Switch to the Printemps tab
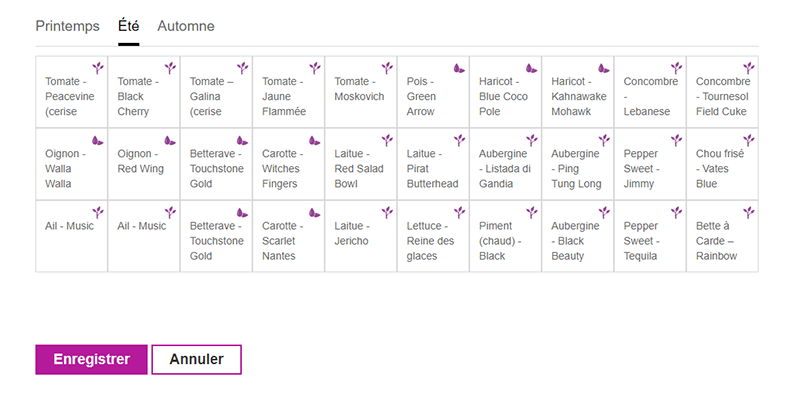This screenshot has height=398, width=800. [x=67, y=26]
